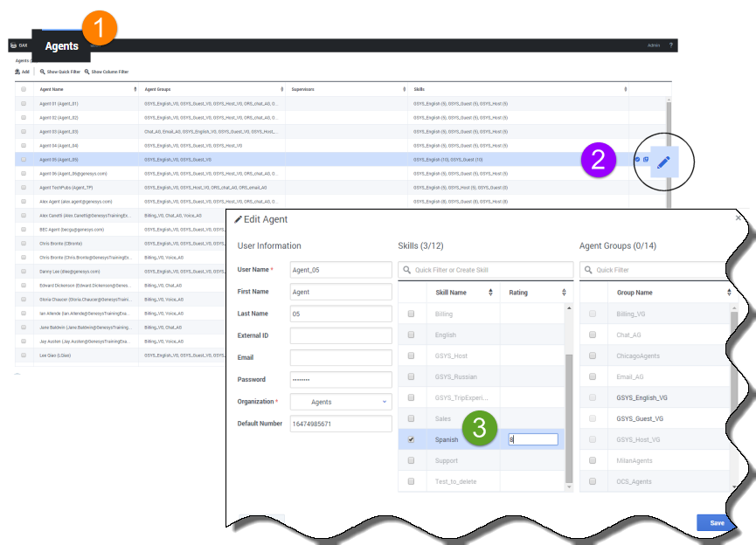Image resolution: width=756 pixels, height=545 pixels.
Task: Uncheck the Spanish skill checkbox
Action: (x=411, y=440)
